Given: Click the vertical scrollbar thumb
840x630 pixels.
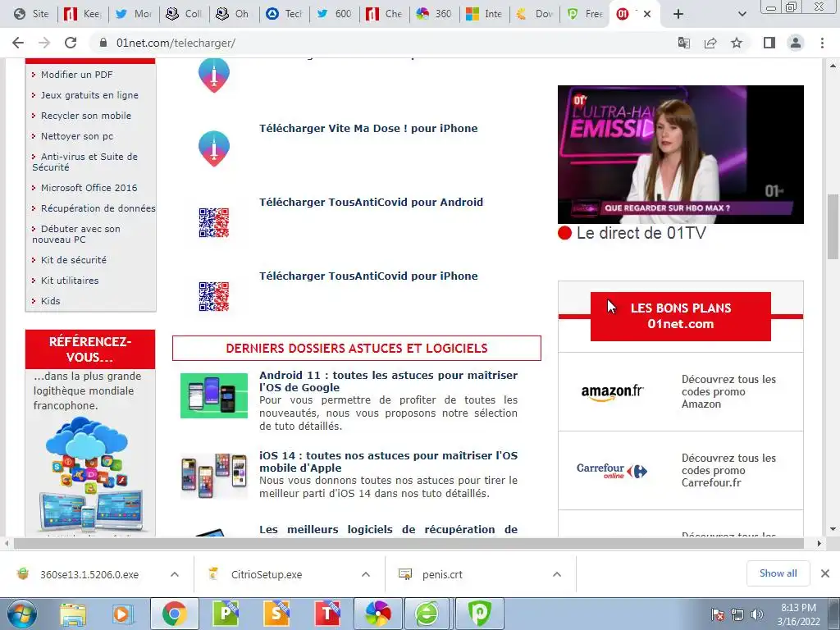Looking at the screenshot, I should pyautogui.click(x=833, y=226).
